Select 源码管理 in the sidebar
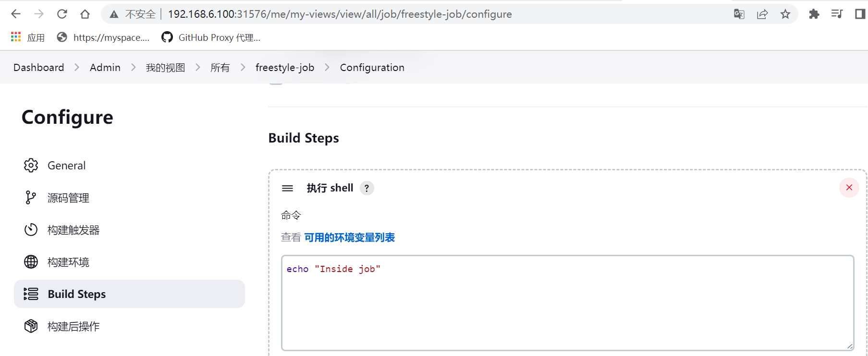The image size is (868, 356). tap(129, 198)
